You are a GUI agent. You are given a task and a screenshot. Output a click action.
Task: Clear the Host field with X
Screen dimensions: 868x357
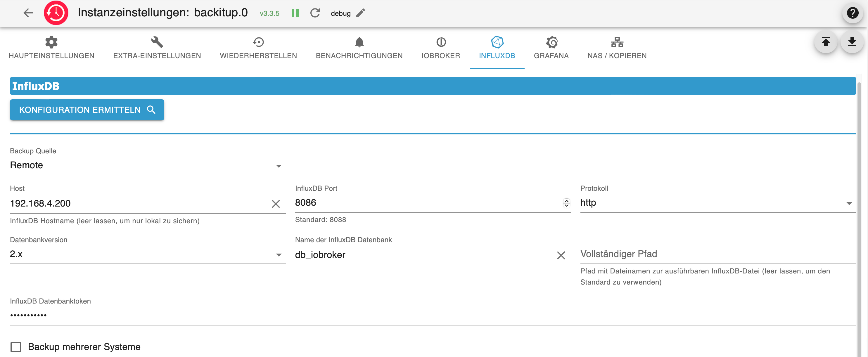276,204
